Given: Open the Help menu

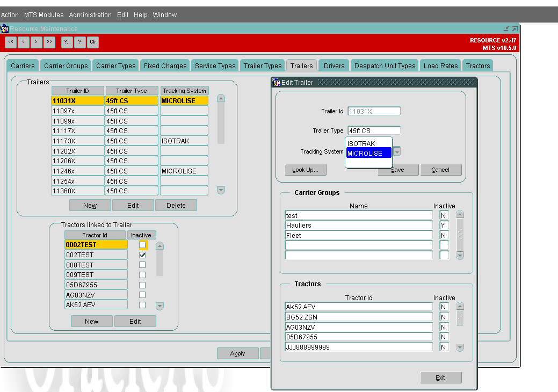Looking at the screenshot, I should tap(141, 15).
